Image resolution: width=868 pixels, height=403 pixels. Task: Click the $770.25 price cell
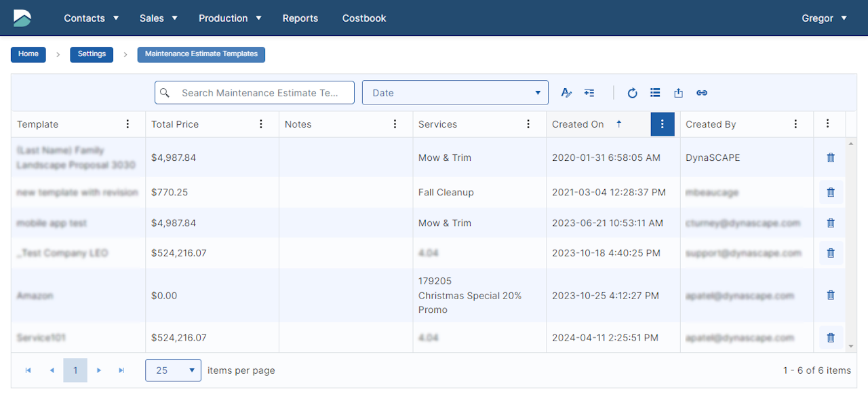[170, 193]
